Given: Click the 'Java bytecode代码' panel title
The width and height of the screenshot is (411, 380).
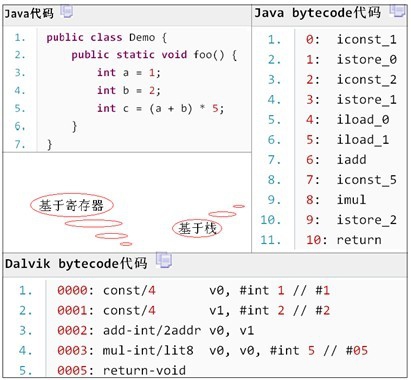Looking at the screenshot, I should coord(317,13).
